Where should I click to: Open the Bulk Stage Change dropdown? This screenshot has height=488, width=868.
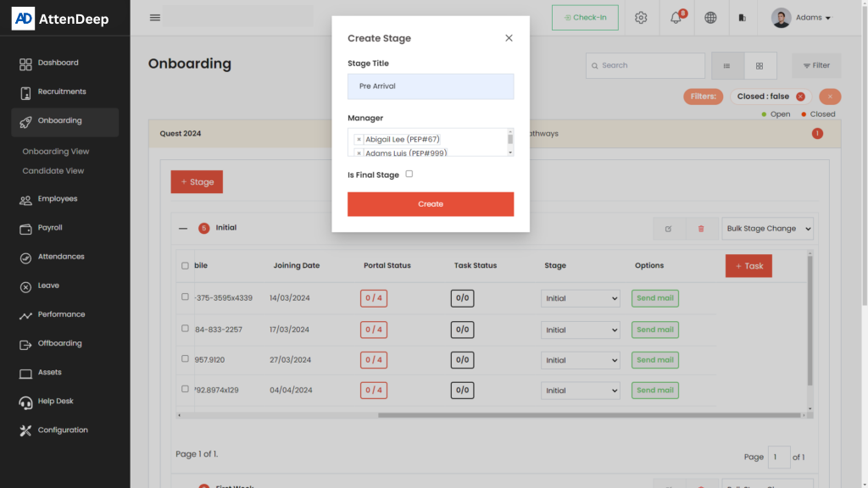767,229
